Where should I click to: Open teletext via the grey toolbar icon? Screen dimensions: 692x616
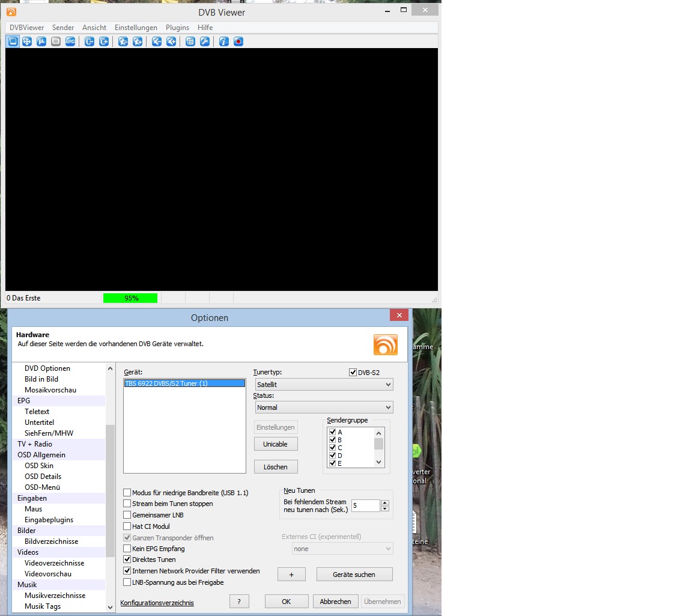tap(56, 41)
